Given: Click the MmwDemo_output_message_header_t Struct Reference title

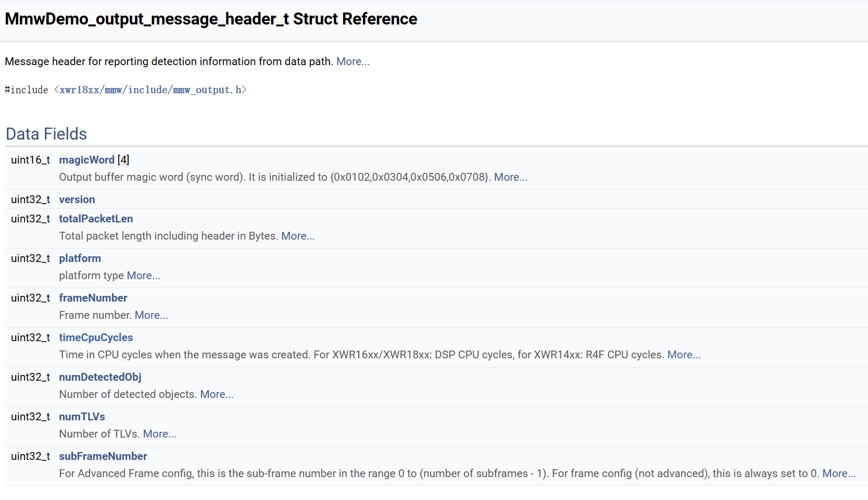Looking at the screenshot, I should pyautogui.click(x=211, y=19).
